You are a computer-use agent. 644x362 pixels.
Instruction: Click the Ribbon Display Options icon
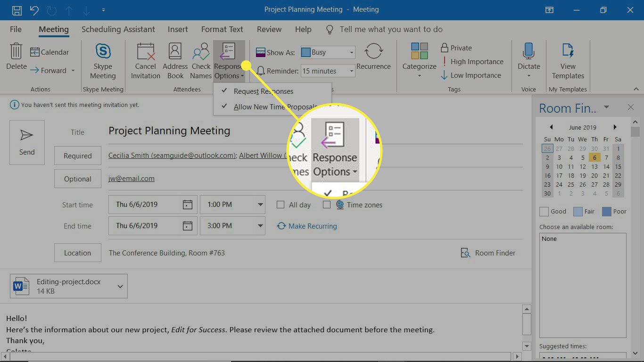[x=549, y=9]
